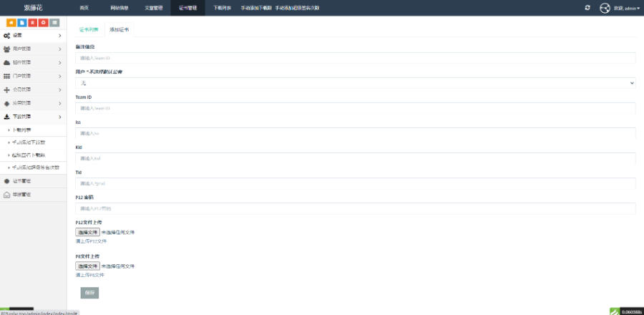The width and height of the screenshot is (644, 315).
Task: Click the cloud icon in the sidebar
Action: tap(7, 62)
